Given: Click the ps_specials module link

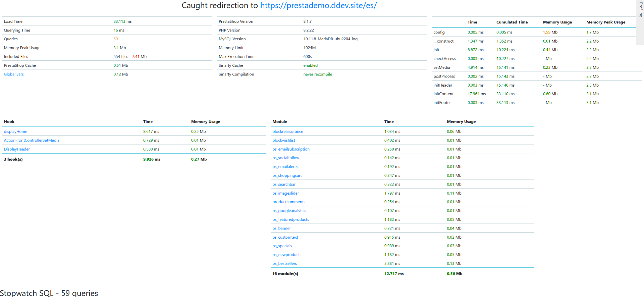Looking at the screenshot, I should (x=282, y=246).
